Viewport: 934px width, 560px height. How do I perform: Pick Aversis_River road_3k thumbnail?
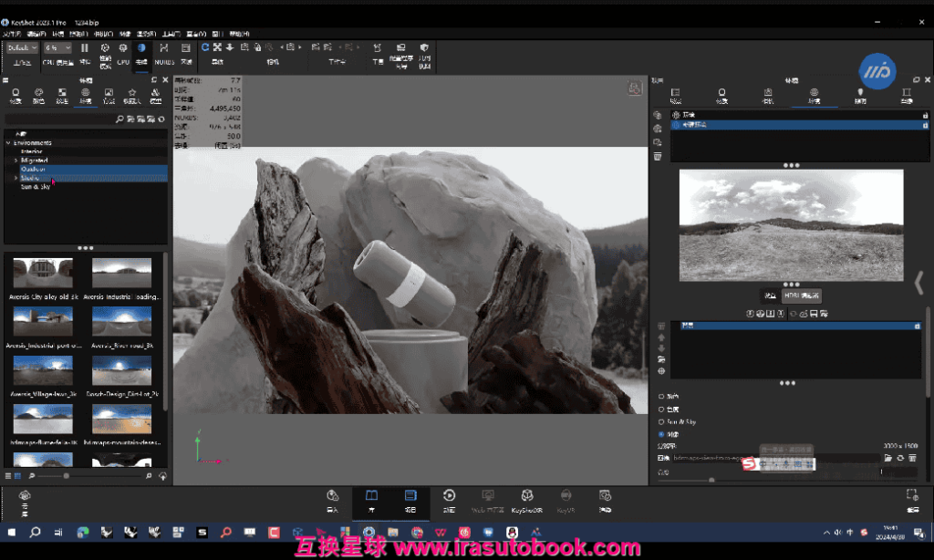point(121,322)
